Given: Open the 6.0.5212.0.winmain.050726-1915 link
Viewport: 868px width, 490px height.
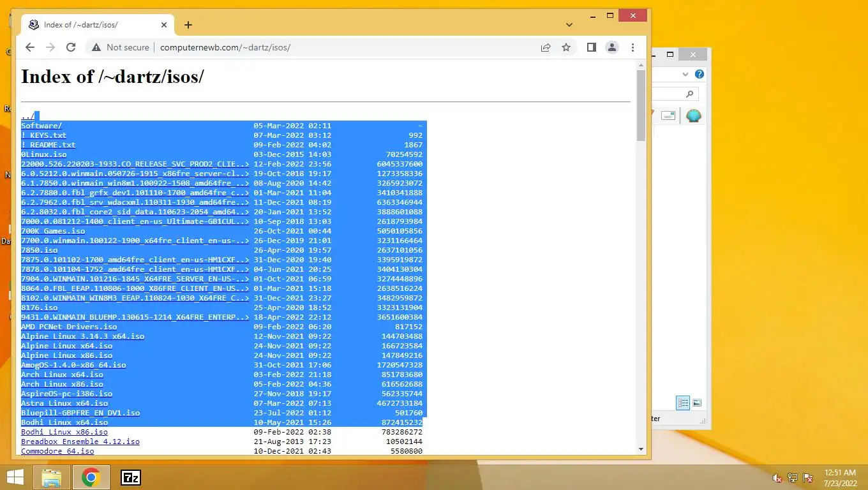Looking at the screenshot, I should [x=135, y=174].
